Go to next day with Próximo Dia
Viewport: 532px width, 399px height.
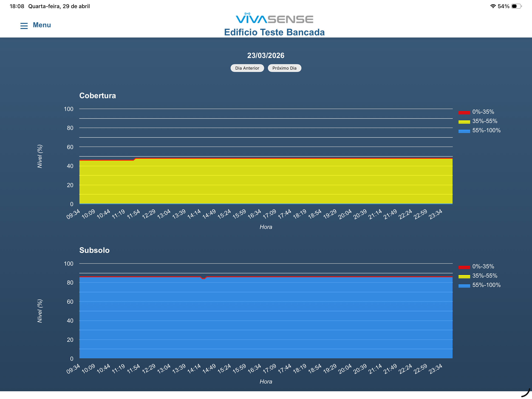tap(285, 68)
